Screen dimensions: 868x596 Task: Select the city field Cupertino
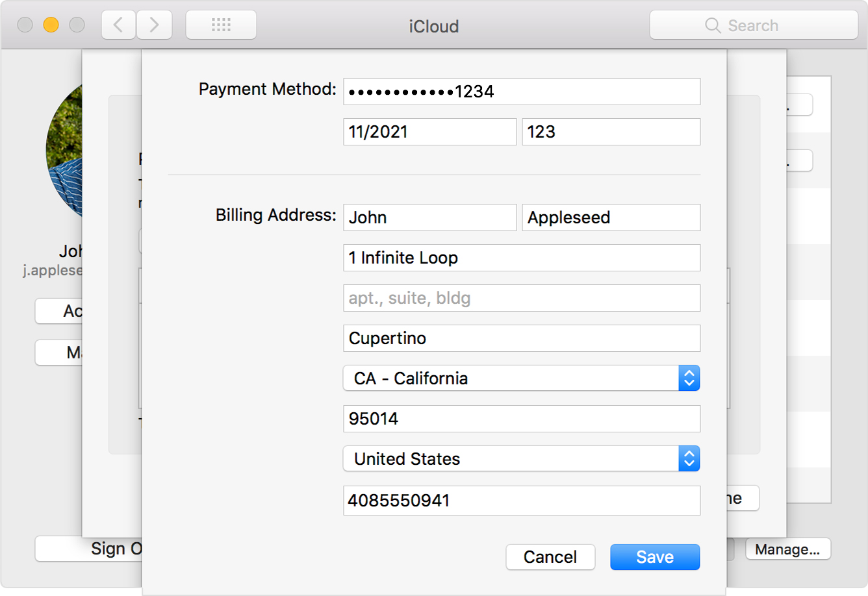[522, 338]
